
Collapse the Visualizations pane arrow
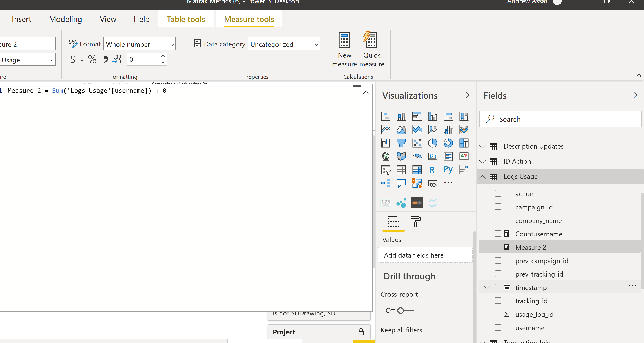click(467, 95)
